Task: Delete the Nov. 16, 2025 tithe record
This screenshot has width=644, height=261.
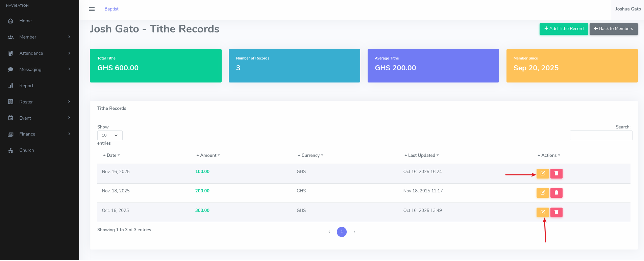Action: click(556, 173)
